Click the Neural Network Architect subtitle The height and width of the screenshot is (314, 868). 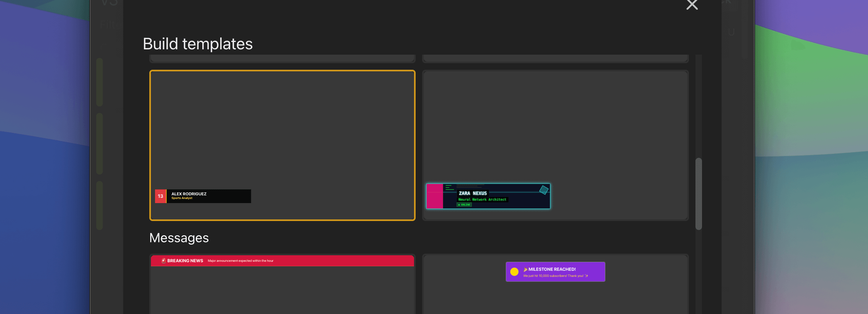pyautogui.click(x=482, y=199)
